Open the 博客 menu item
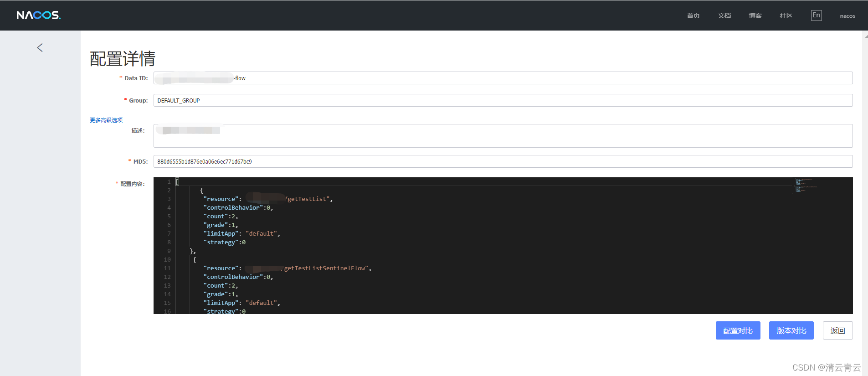Image resolution: width=868 pixels, height=376 pixels. point(755,15)
